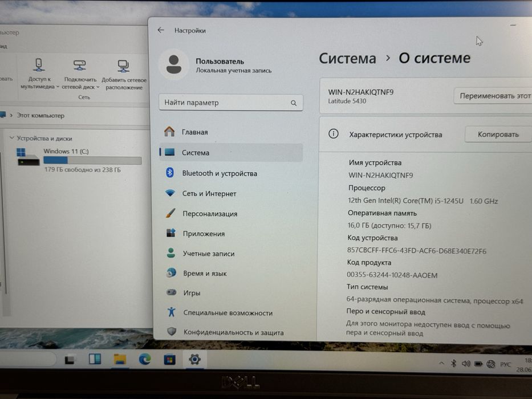Screen dimensions: 532x399
Task: Click the volume speaker tray icon
Action: (x=466, y=364)
